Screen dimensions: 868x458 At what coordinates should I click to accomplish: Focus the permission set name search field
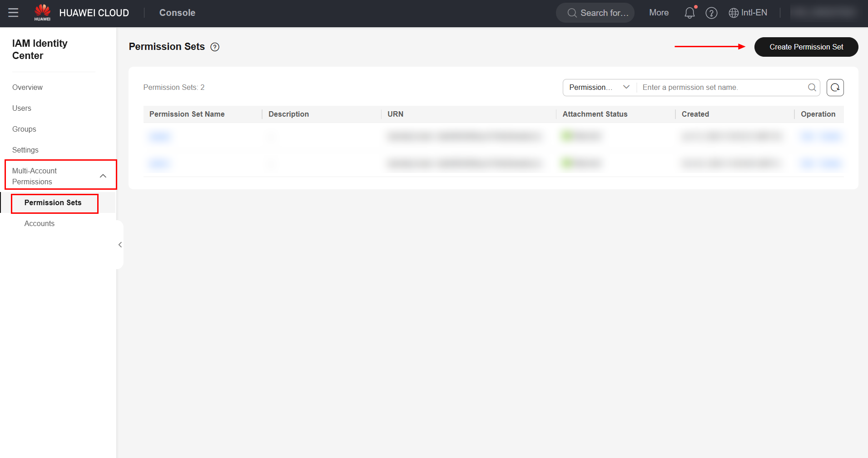[722, 88]
